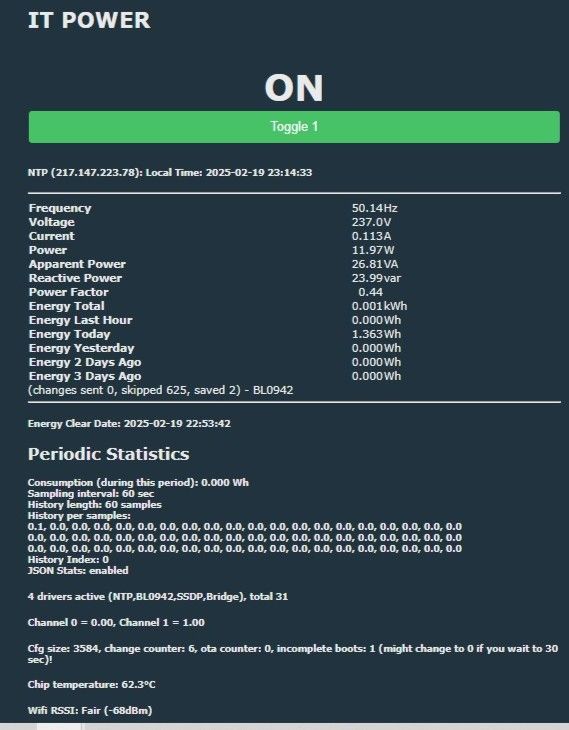Click the Reactive Power label
The width and height of the screenshot is (569, 730).
pyautogui.click(x=75, y=278)
